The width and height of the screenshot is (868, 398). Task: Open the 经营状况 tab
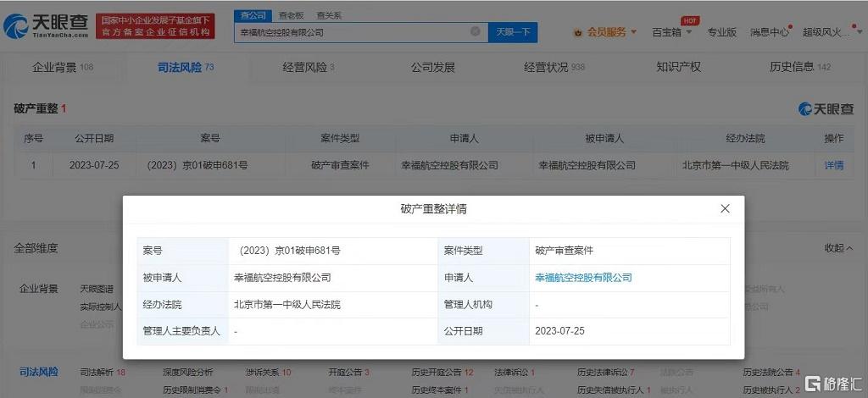coord(554,68)
